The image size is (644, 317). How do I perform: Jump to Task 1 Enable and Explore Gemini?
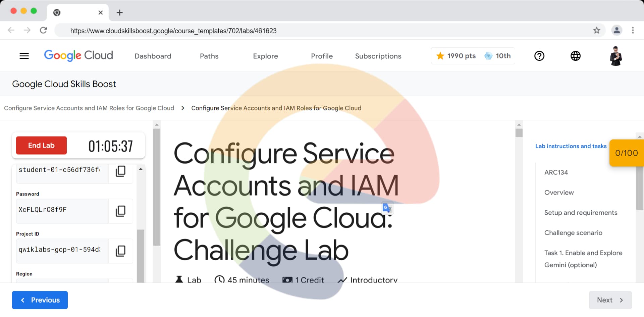point(583,259)
